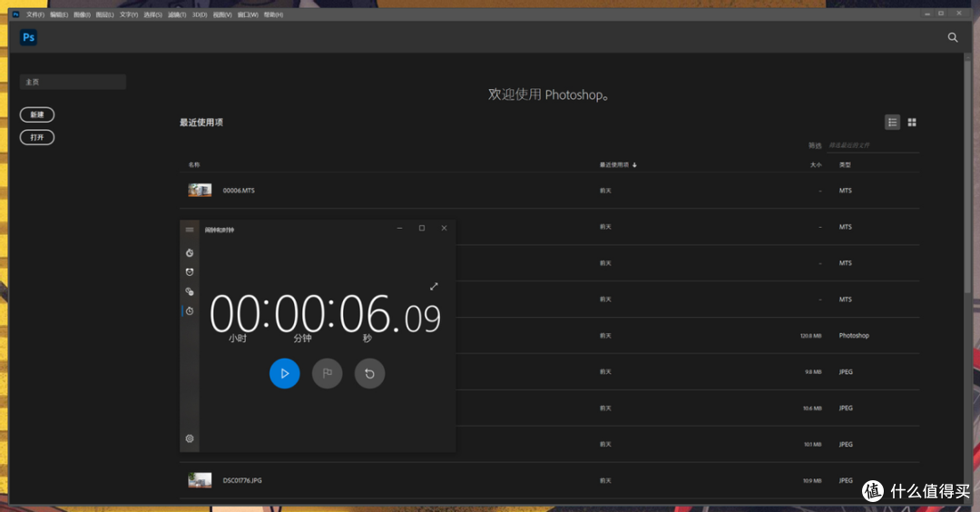
Task: Click the stopwatch time display 00:00:06.09
Action: click(325, 314)
